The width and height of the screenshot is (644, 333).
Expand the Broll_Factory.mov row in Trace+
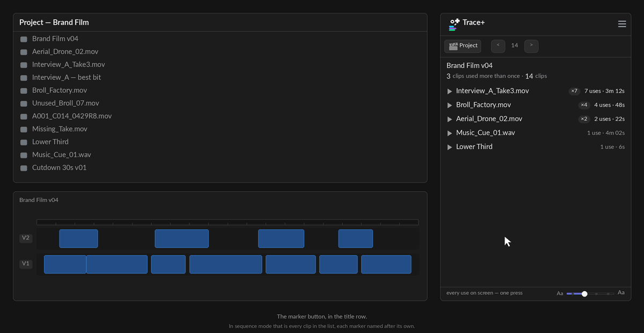coord(450,105)
